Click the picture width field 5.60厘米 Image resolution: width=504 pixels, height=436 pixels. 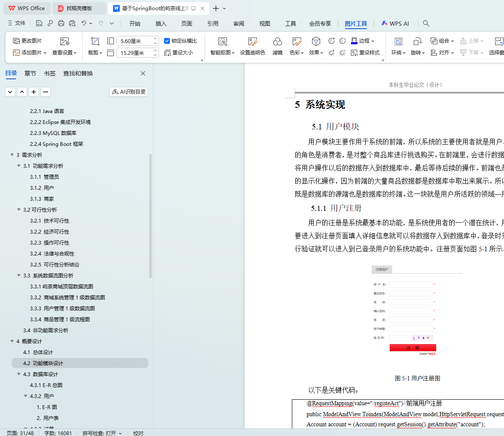click(135, 41)
